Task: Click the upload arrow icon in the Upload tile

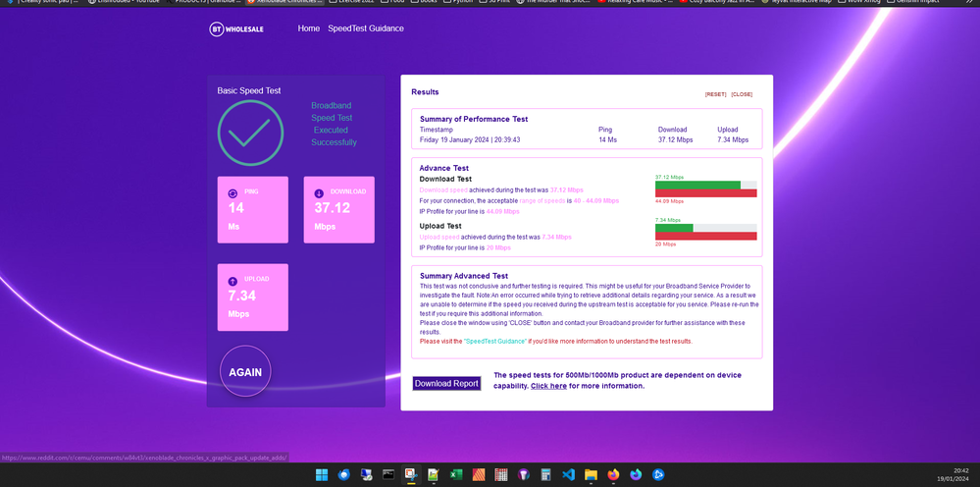Action: pos(232,281)
